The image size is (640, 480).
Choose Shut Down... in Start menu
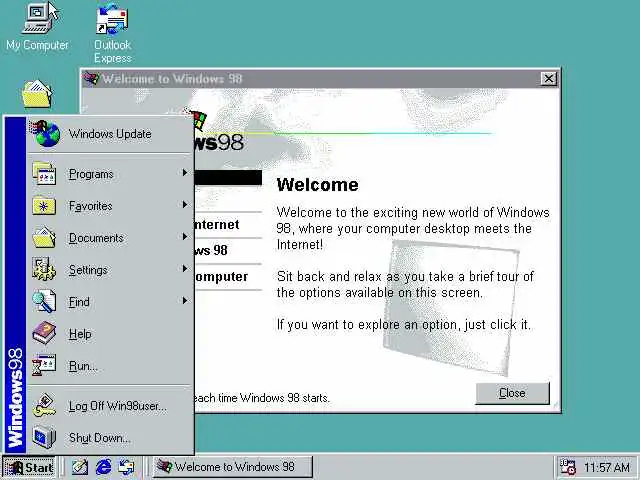[x=110, y=438]
